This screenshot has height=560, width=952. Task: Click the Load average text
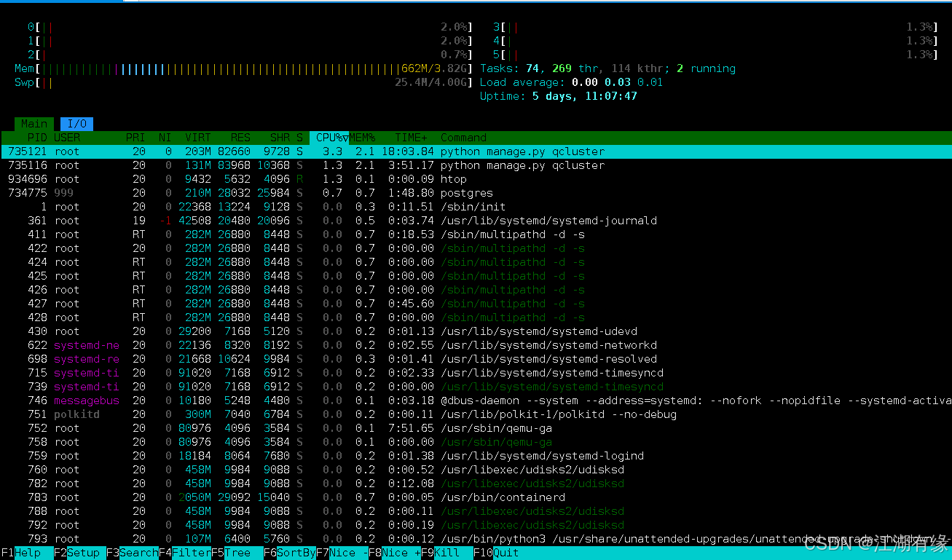tap(572, 82)
